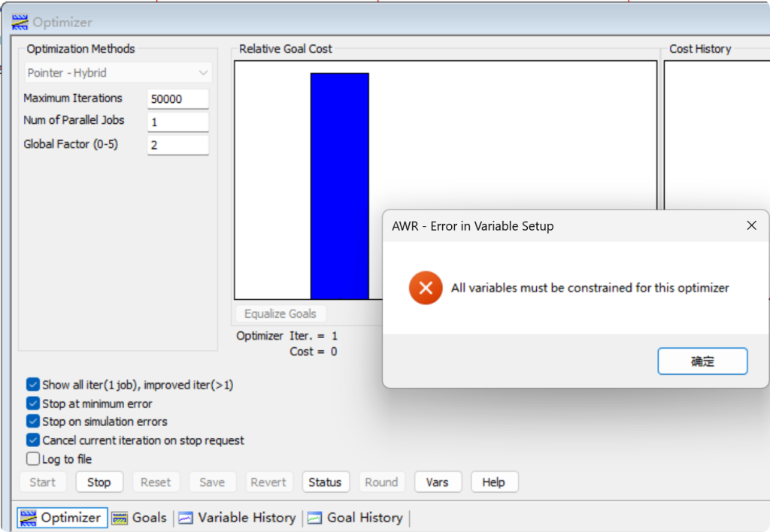Click the Stop button
The width and height of the screenshot is (770, 532).
pos(99,482)
